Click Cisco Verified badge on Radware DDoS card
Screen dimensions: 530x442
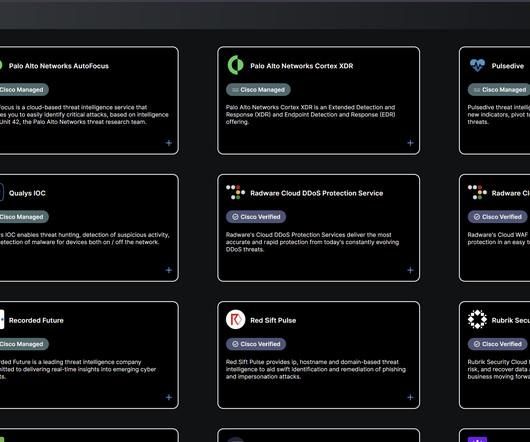click(x=256, y=217)
